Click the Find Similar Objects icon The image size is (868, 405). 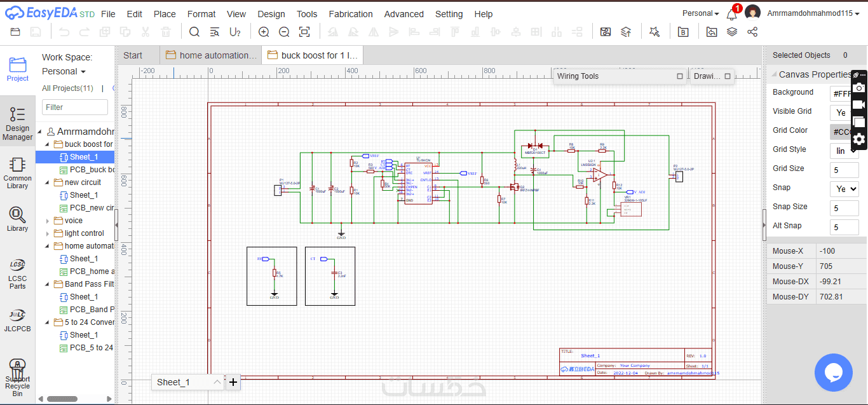coord(215,32)
